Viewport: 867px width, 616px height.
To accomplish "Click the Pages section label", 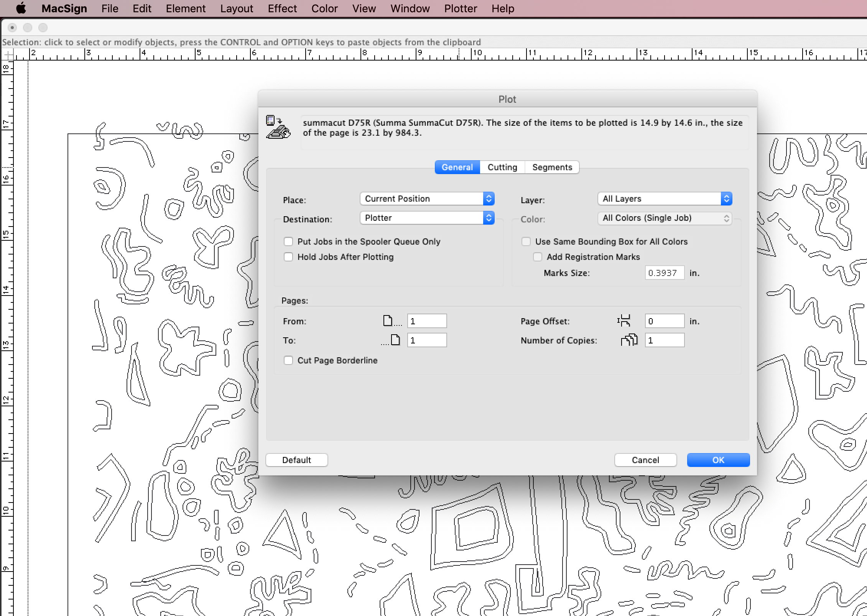I will (x=294, y=301).
